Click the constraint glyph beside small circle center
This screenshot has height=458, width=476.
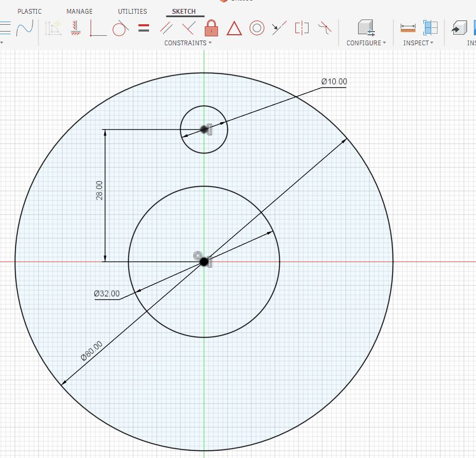click(210, 130)
